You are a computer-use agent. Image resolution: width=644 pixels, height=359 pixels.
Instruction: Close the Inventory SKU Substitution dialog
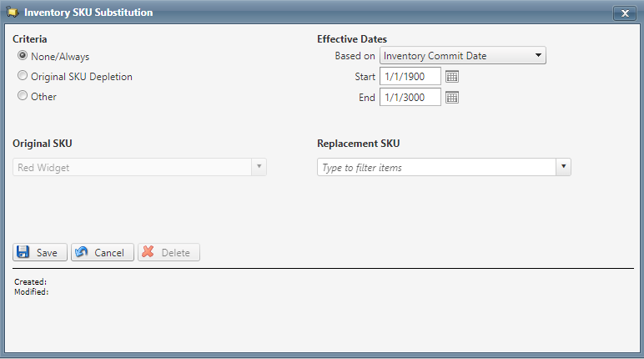click(x=625, y=13)
